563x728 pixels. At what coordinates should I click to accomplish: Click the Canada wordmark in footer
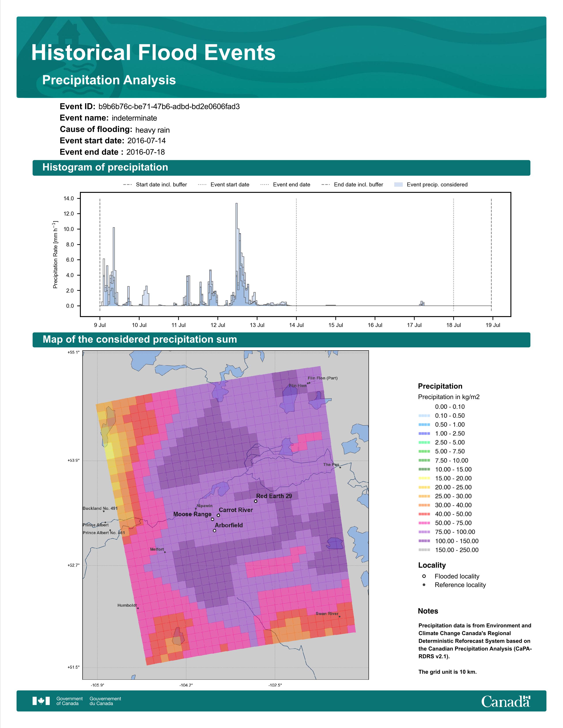coord(506,701)
